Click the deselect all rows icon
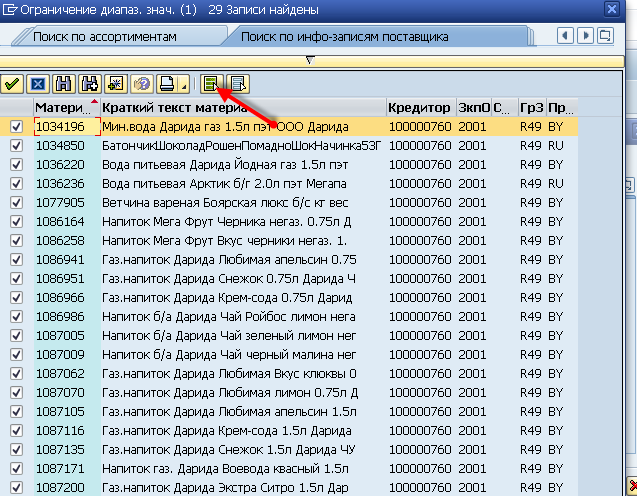 click(238, 84)
